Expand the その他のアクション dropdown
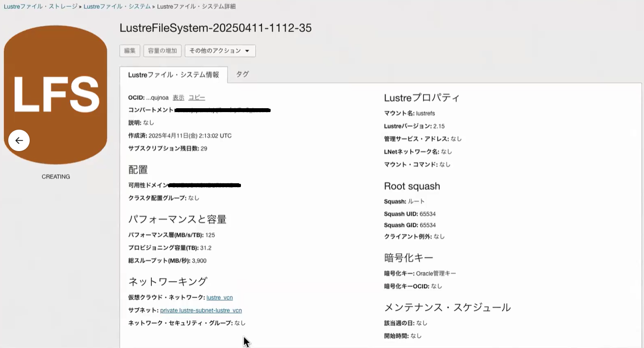644x348 pixels. pyautogui.click(x=220, y=51)
